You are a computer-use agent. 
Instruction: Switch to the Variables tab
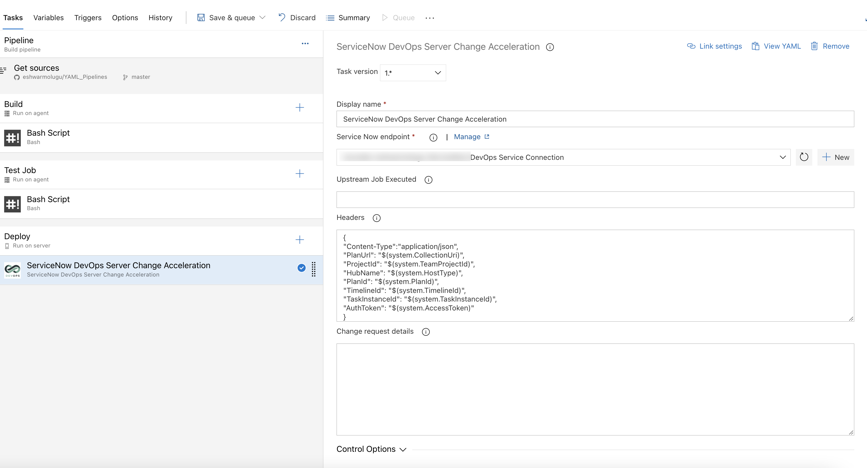click(48, 18)
